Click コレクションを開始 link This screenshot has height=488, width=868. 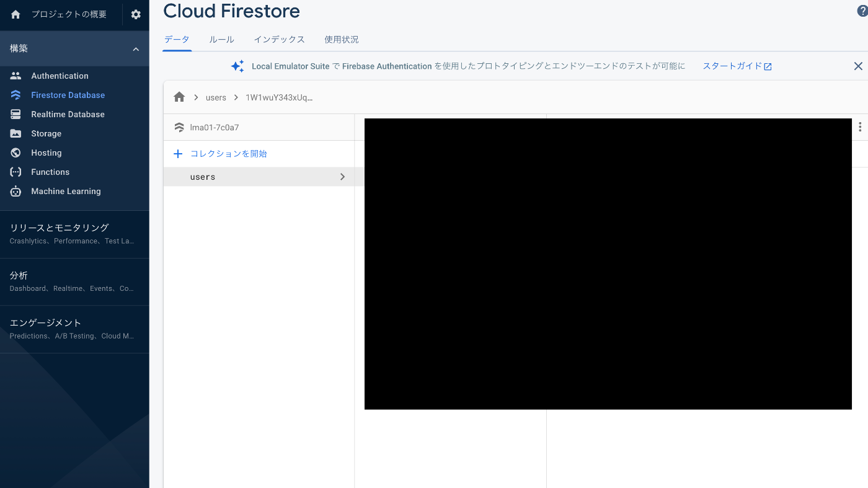pyautogui.click(x=229, y=154)
